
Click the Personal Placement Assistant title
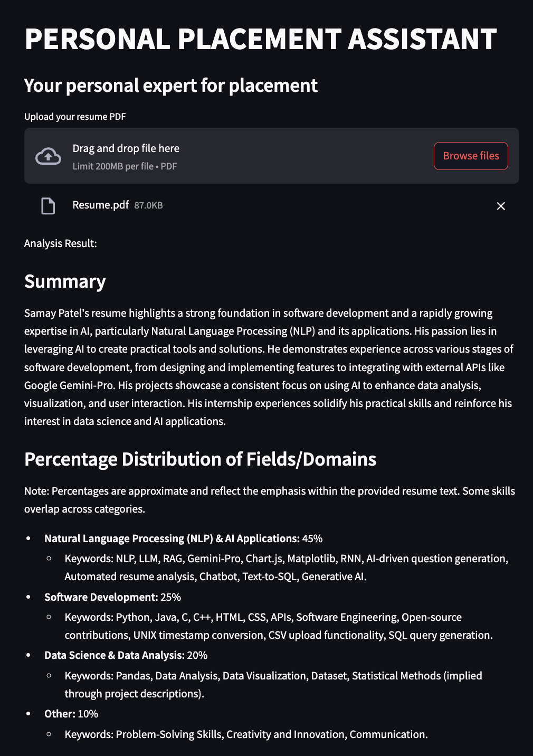[x=260, y=39]
